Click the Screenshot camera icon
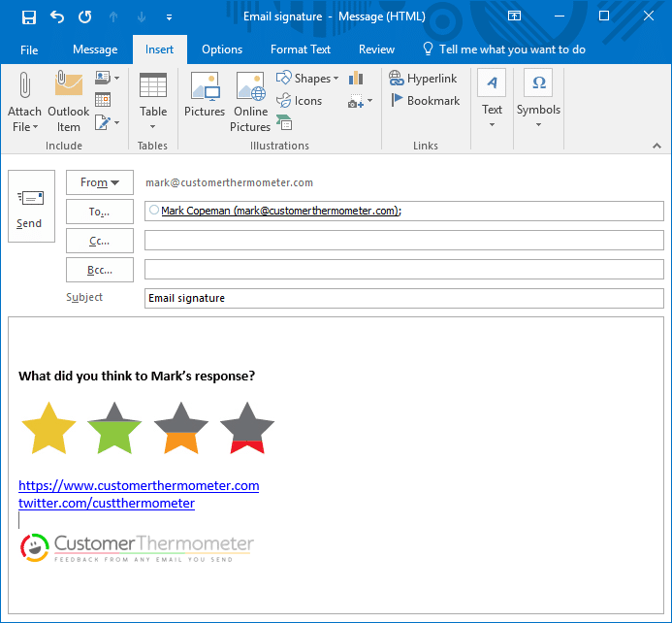 click(356, 101)
